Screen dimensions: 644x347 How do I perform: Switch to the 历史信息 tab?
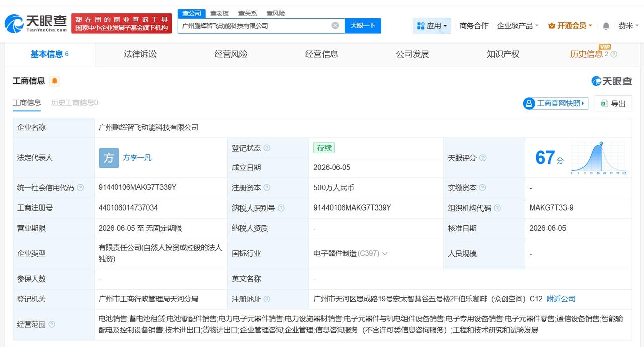(586, 54)
